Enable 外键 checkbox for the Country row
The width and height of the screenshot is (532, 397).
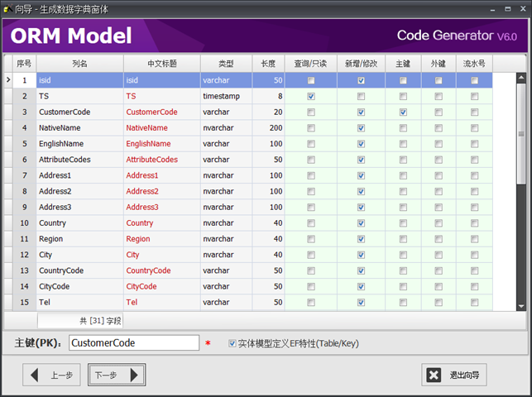click(x=439, y=223)
